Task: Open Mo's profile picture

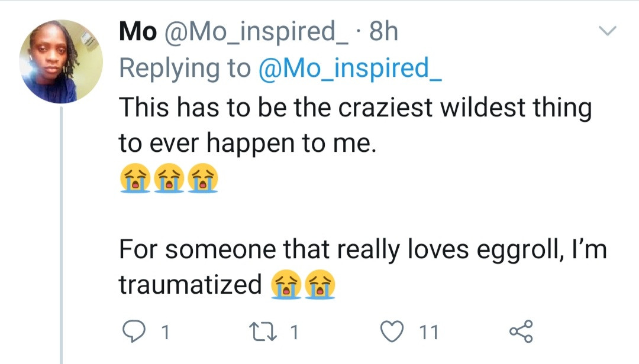Action: [x=61, y=62]
